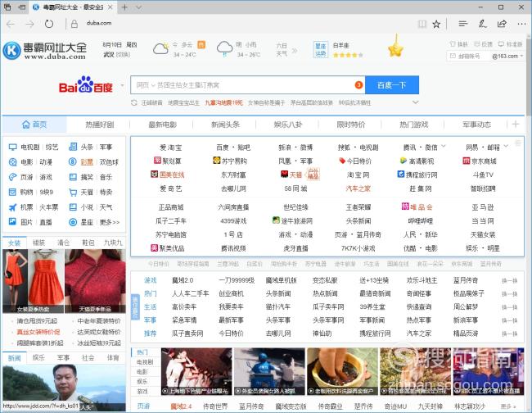The image size is (532, 413).
Task: Open the 蓝月传奇 link in 游戏 row
Action: tap(466, 280)
